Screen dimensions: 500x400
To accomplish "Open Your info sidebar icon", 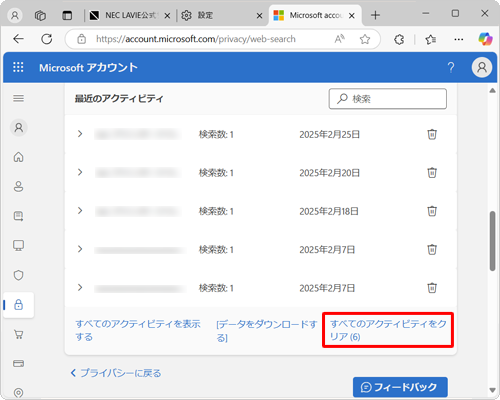I will [x=19, y=186].
